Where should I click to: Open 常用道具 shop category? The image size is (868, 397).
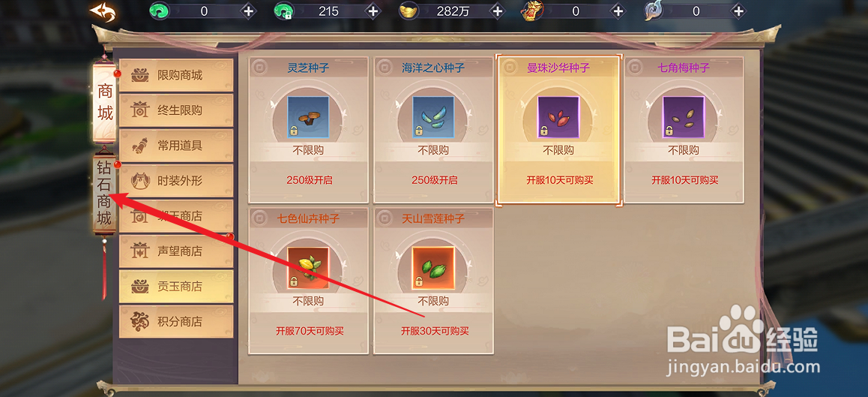coord(176,146)
